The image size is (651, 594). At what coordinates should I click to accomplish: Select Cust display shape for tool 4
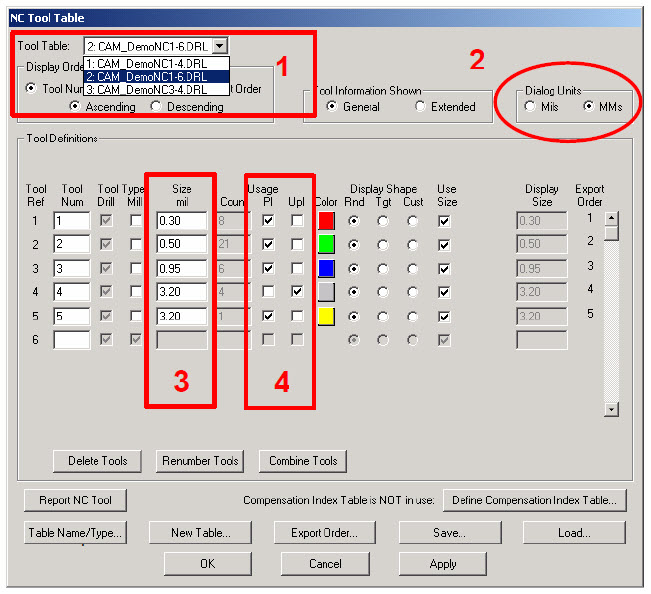coord(412,292)
